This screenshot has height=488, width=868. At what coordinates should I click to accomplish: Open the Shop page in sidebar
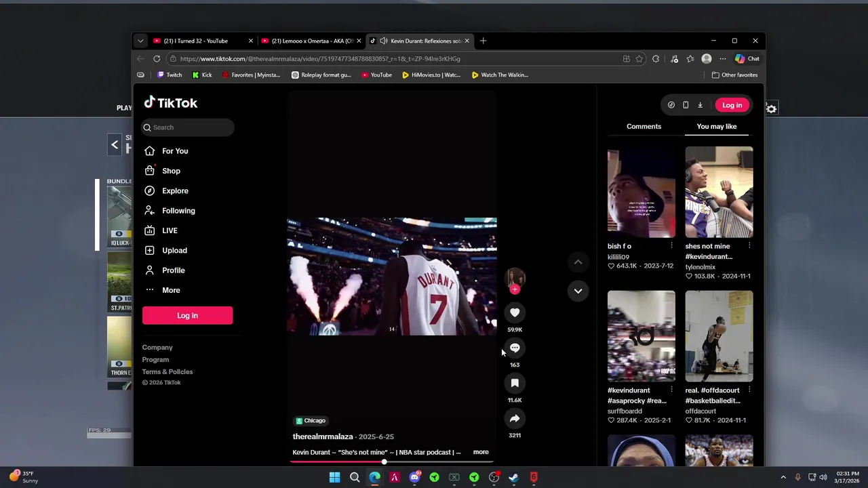click(171, 171)
